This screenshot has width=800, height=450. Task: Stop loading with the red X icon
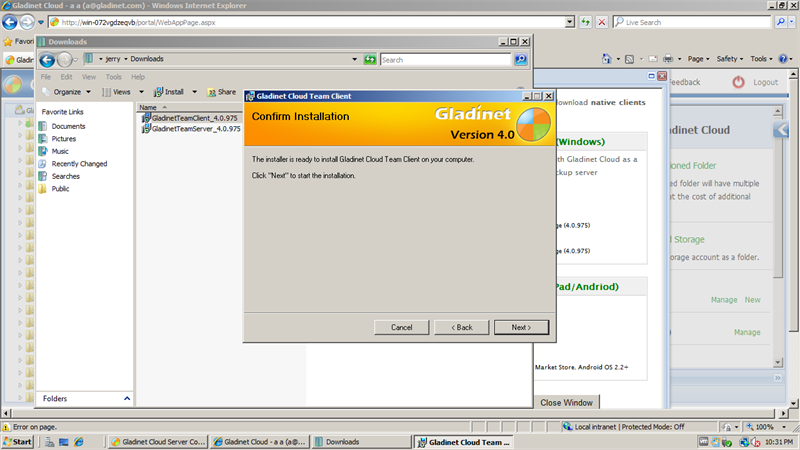coord(602,22)
